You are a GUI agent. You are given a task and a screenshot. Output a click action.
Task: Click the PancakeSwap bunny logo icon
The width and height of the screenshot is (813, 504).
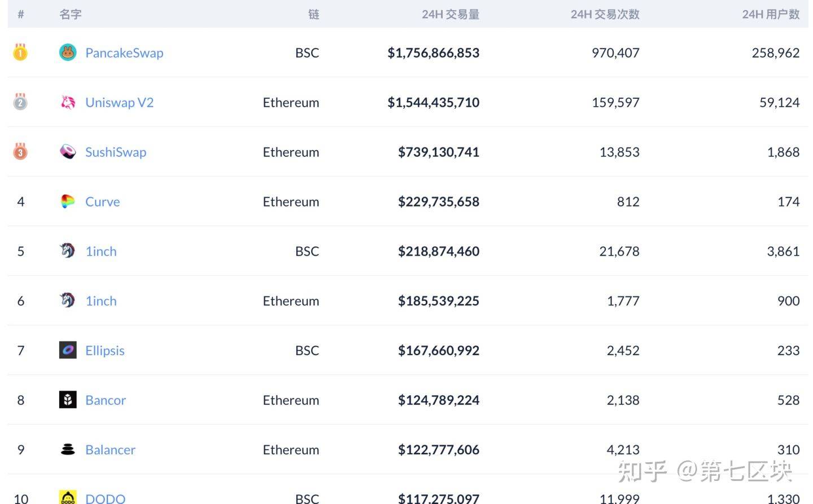coord(68,52)
